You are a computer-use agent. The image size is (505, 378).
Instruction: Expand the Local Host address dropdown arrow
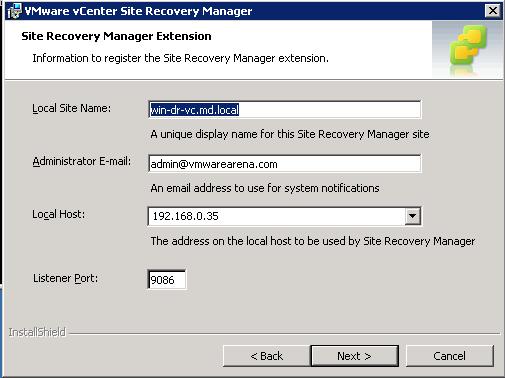pos(413,216)
